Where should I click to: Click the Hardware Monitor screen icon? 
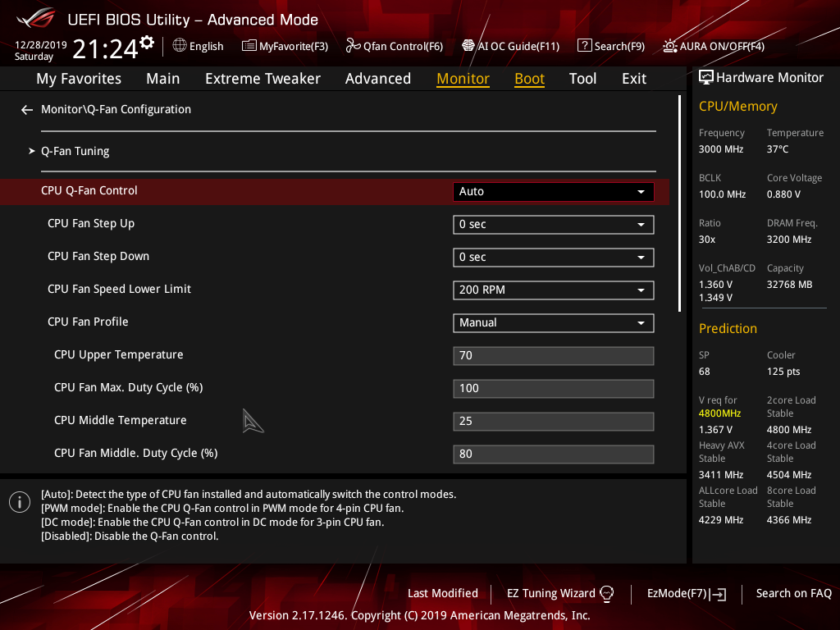706,77
